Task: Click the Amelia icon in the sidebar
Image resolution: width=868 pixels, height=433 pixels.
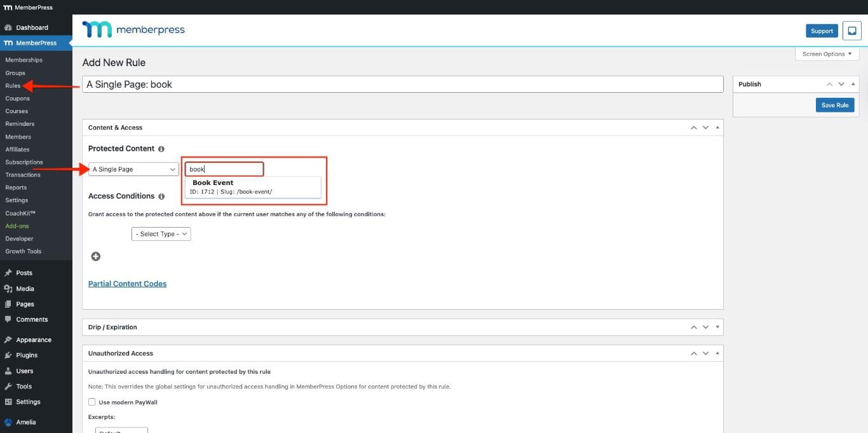Action: tap(8, 422)
